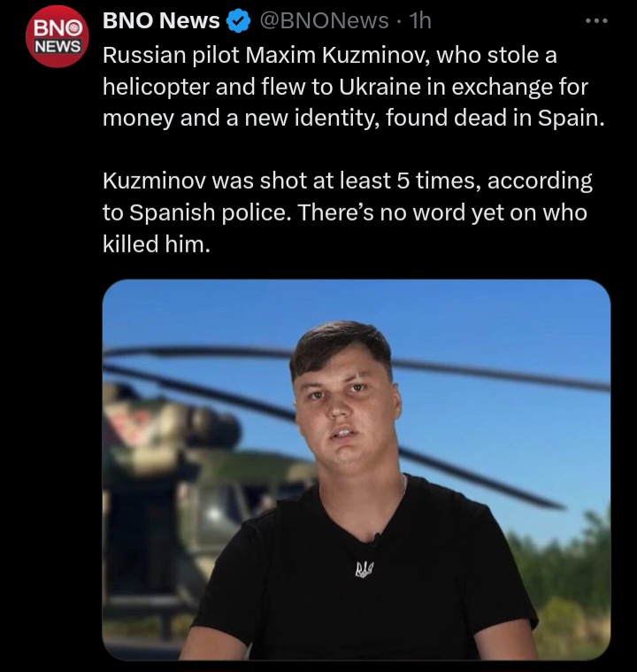The width and height of the screenshot is (637, 672).
Task: Click the globe symbol in the BNO logo
Action: 76,28
